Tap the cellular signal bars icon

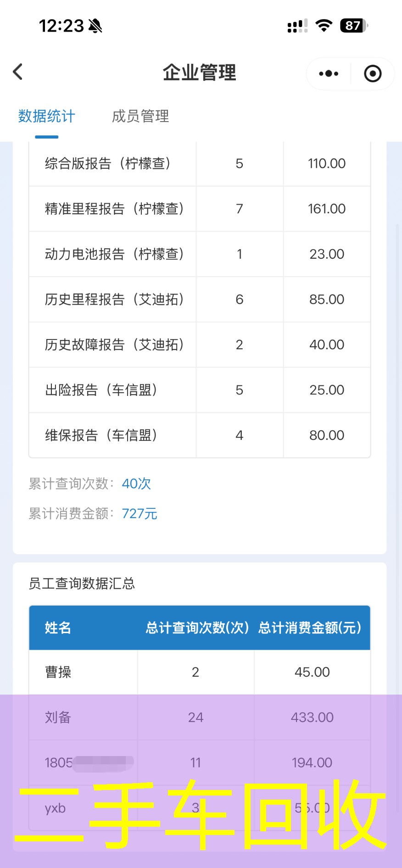(x=297, y=26)
